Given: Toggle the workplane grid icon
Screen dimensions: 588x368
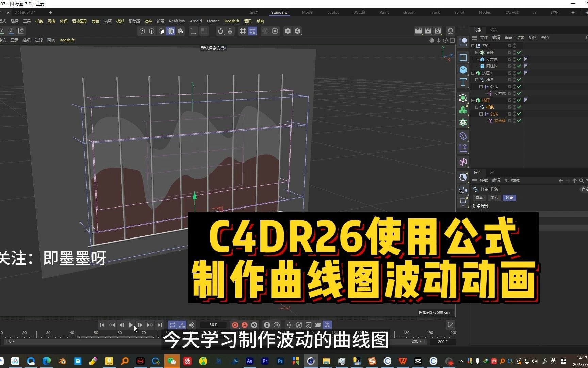Looking at the screenshot, I should 243,31.
